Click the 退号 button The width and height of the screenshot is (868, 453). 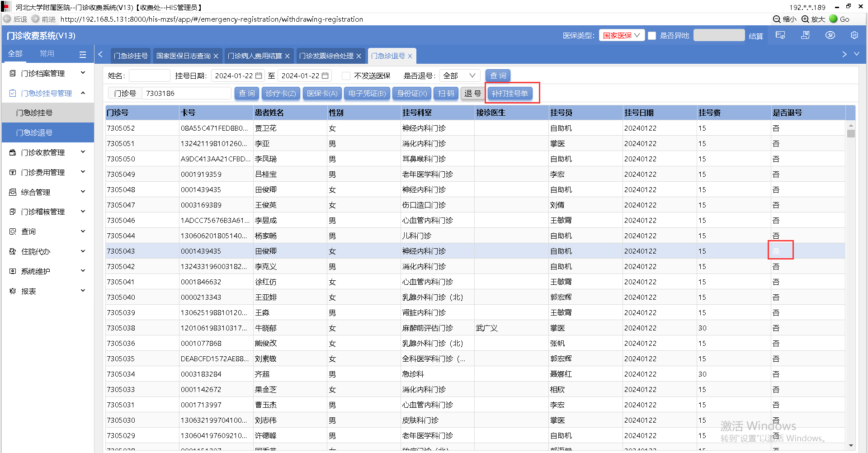tap(472, 93)
